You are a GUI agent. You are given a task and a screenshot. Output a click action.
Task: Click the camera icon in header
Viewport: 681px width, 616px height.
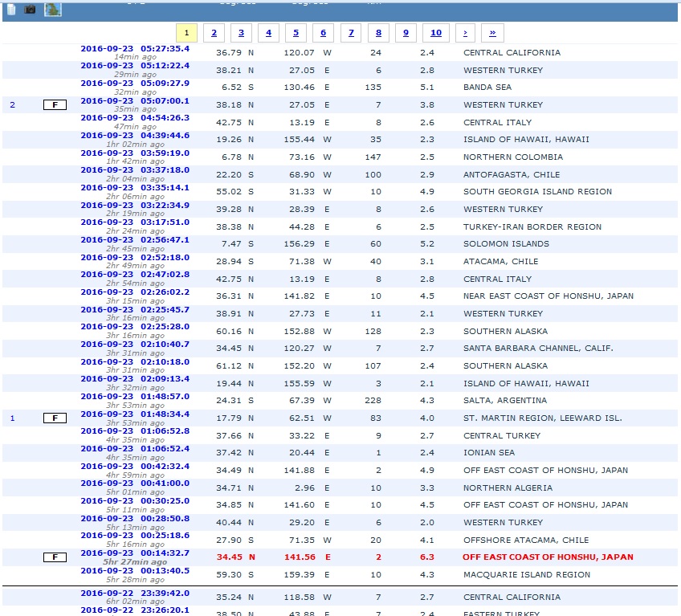[30, 9]
